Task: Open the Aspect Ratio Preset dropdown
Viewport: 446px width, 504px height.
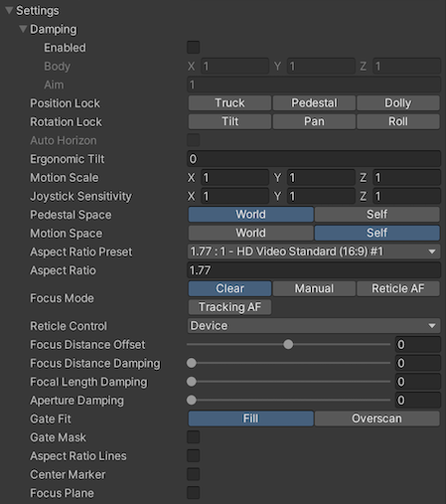Action: (314, 252)
